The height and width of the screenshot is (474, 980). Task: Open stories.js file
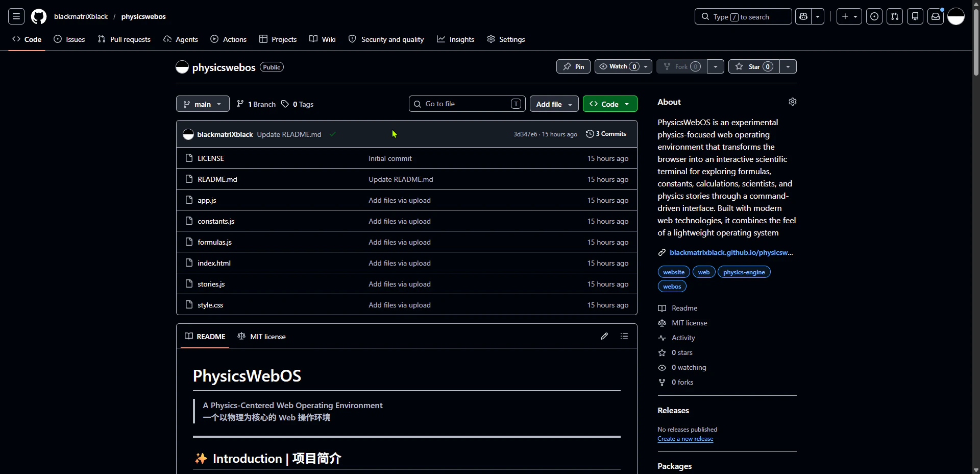(211, 284)
